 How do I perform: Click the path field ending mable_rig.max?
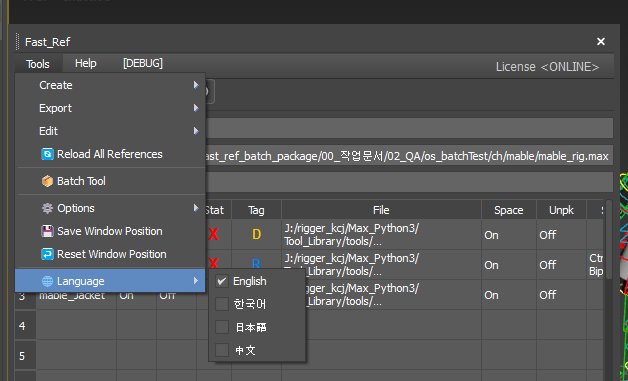point(409,156)
